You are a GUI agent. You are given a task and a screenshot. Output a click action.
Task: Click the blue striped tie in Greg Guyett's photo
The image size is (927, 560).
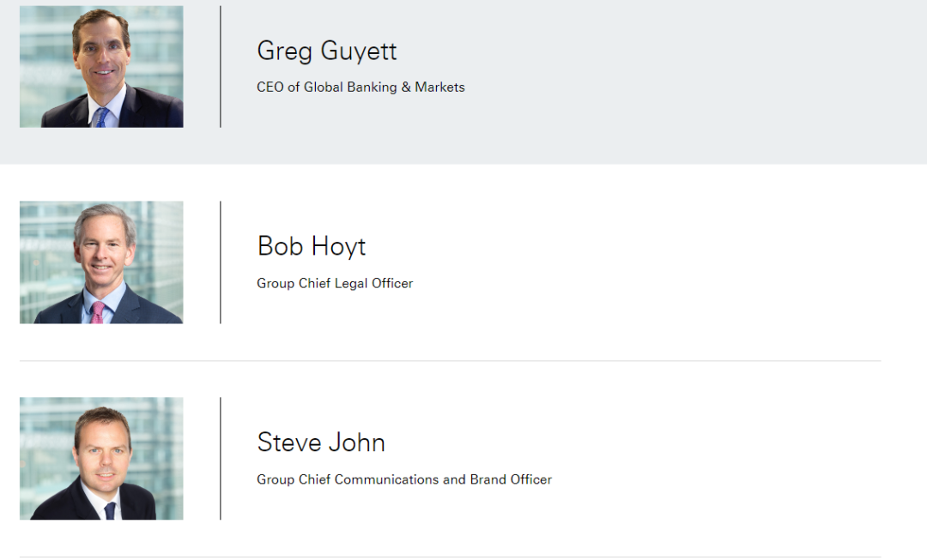pos(101,117)
